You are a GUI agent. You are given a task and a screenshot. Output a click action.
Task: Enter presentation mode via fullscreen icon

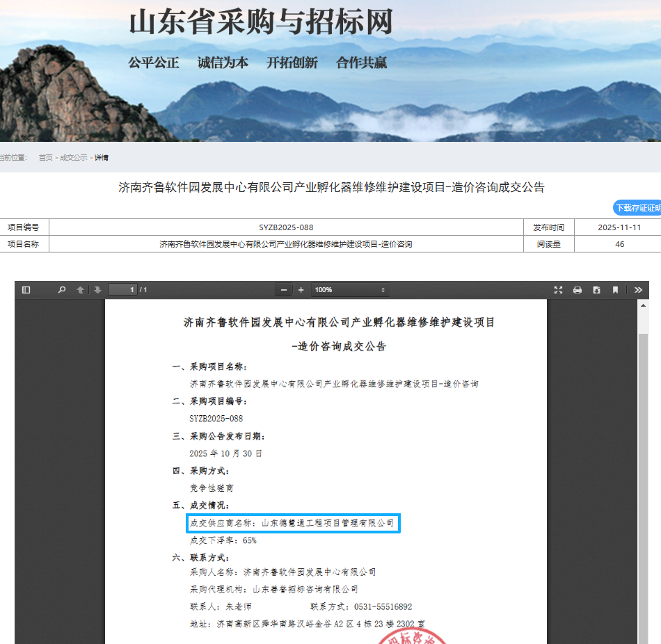click(x=558, y=289)
